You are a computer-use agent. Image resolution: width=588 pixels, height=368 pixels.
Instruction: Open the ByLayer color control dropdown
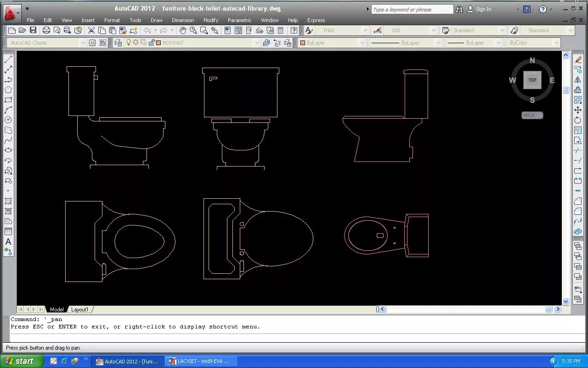[x=362, y=43]
